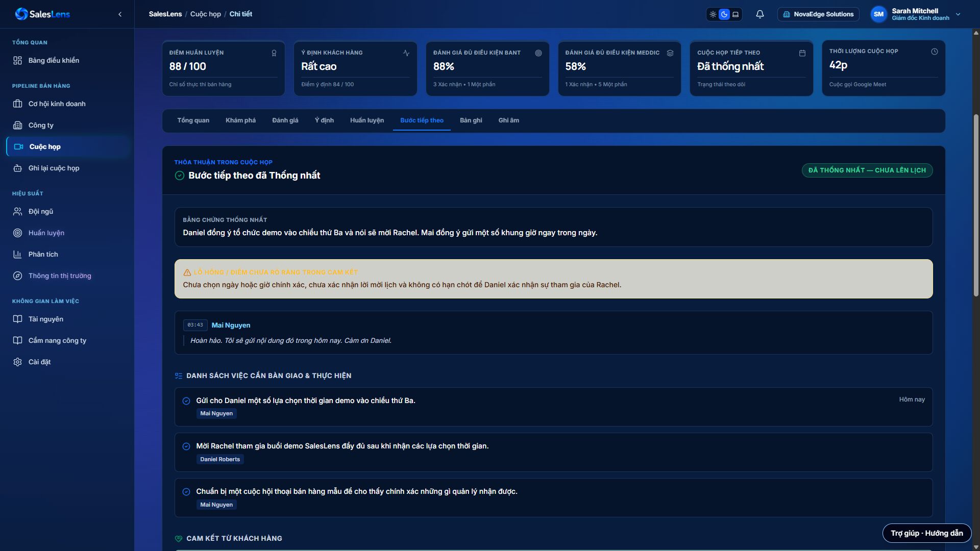Click the Thông tin thị trường compass icon
Viewport: 980px width, 551px height.
pyautogui.click(x=17, y=275)
